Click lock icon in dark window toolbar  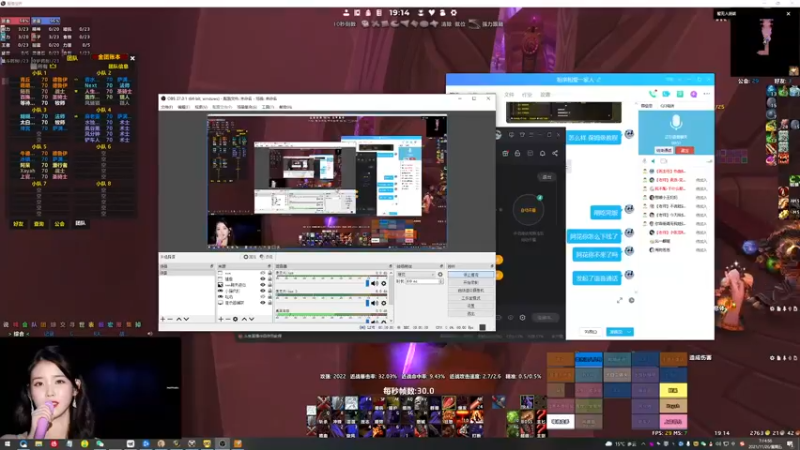click(517, 154)
